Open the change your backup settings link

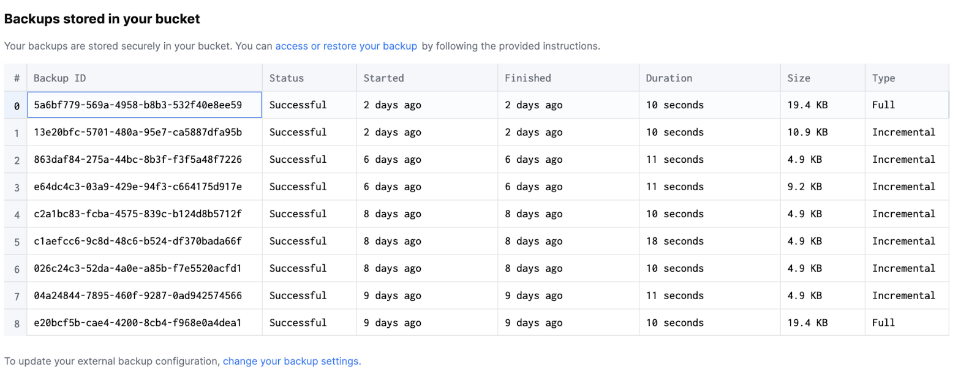pos(291,362)
